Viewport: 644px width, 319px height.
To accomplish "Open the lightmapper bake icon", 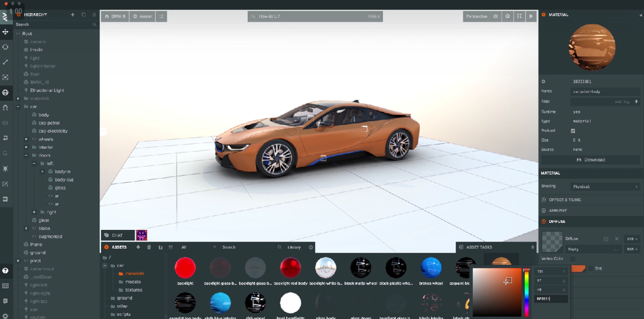I will click(x=5, y=169).
